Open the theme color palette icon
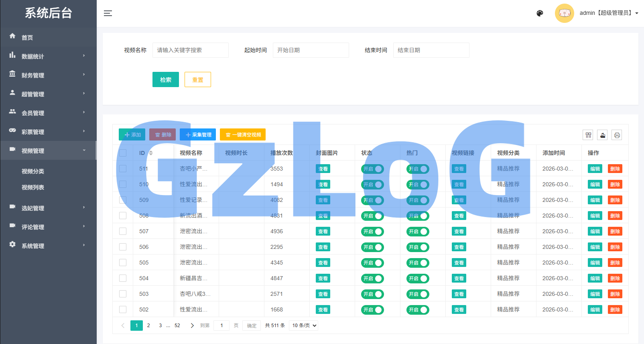The image size is (644, 344). (540, 13)
